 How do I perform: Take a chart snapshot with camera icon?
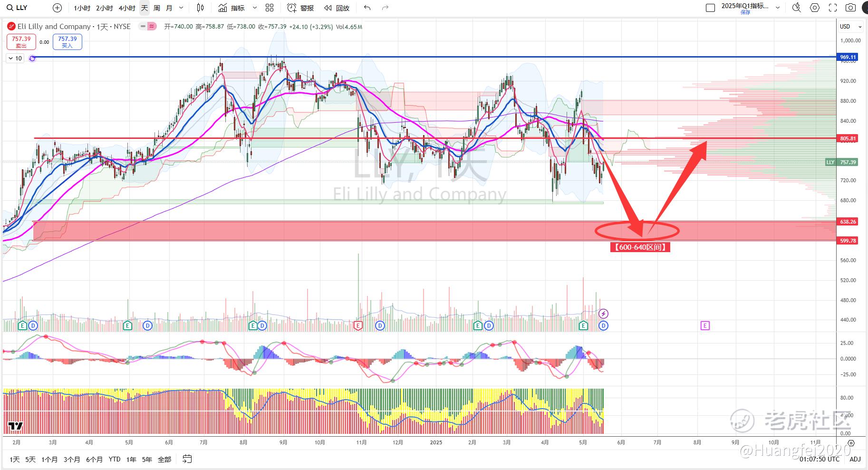pyautogui.click(x=850, y=8)
